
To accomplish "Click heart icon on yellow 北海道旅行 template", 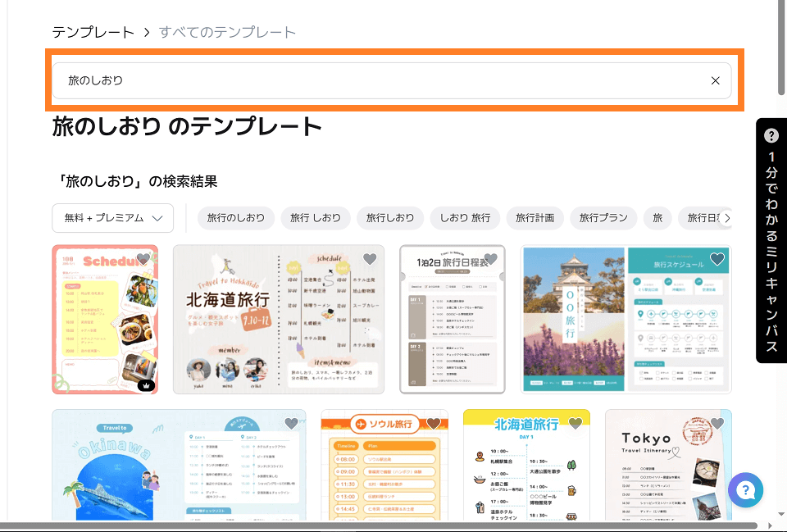I will (x=575, y=424).
